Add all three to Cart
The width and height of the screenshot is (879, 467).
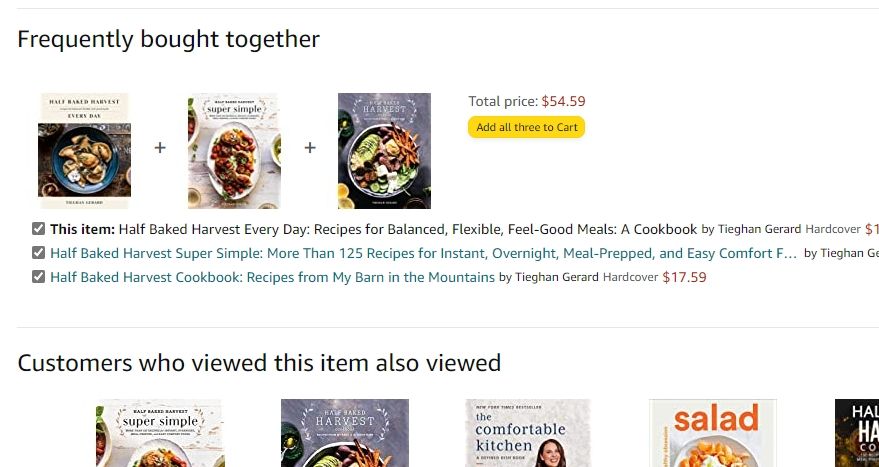(526, 127)
